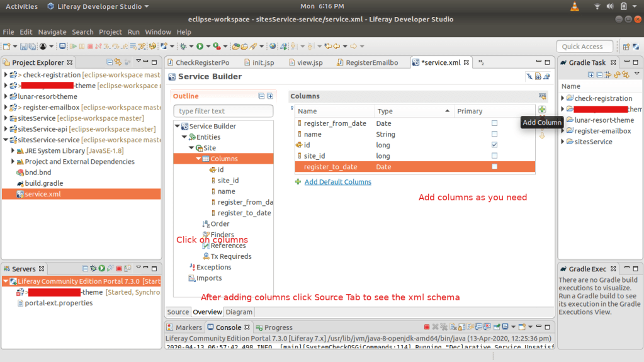Viewport: 644px width, 362px height.
Task: Click the red Terminate icon in Console
Action: (427, 327)
